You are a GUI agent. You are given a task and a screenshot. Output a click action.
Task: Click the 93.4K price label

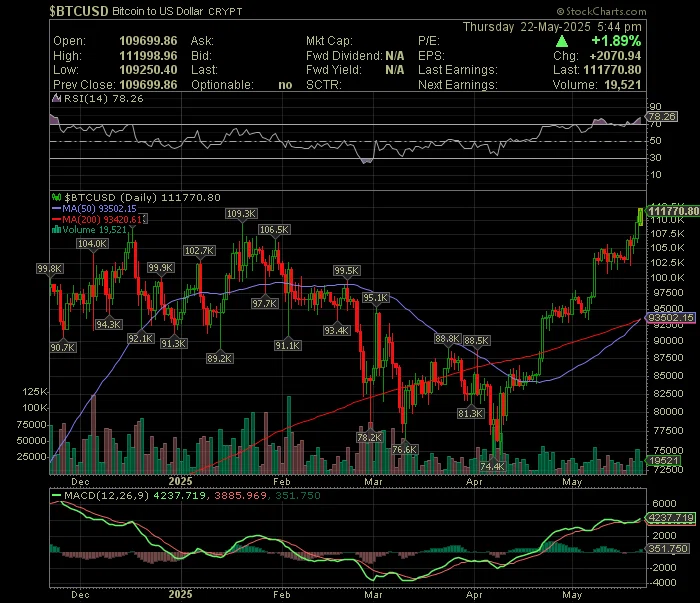[337, 331]
